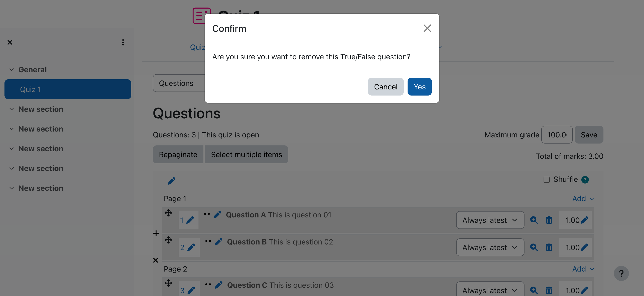This screenshot has width=644, height=296.
Task: Collapse the General section in sidebar
Action: 12,70
